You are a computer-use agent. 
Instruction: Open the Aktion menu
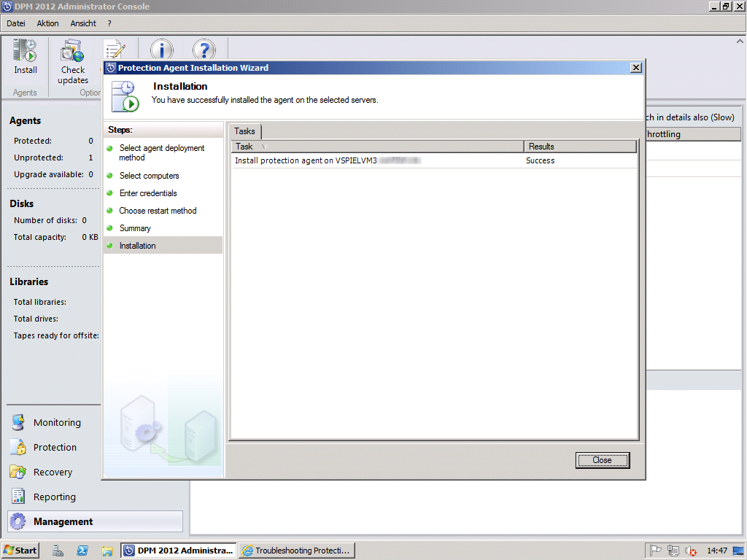coord(47,23)
